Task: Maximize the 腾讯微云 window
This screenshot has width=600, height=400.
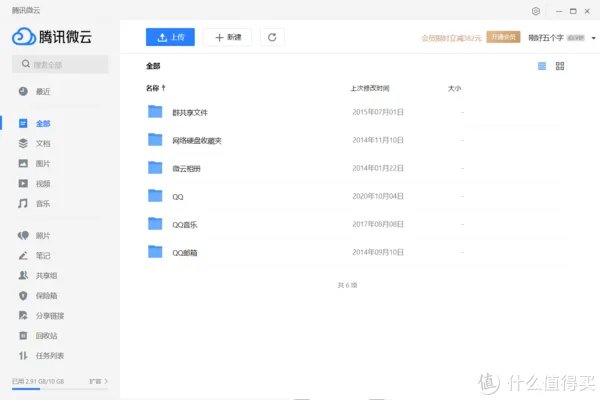Action: pos(573,11)
